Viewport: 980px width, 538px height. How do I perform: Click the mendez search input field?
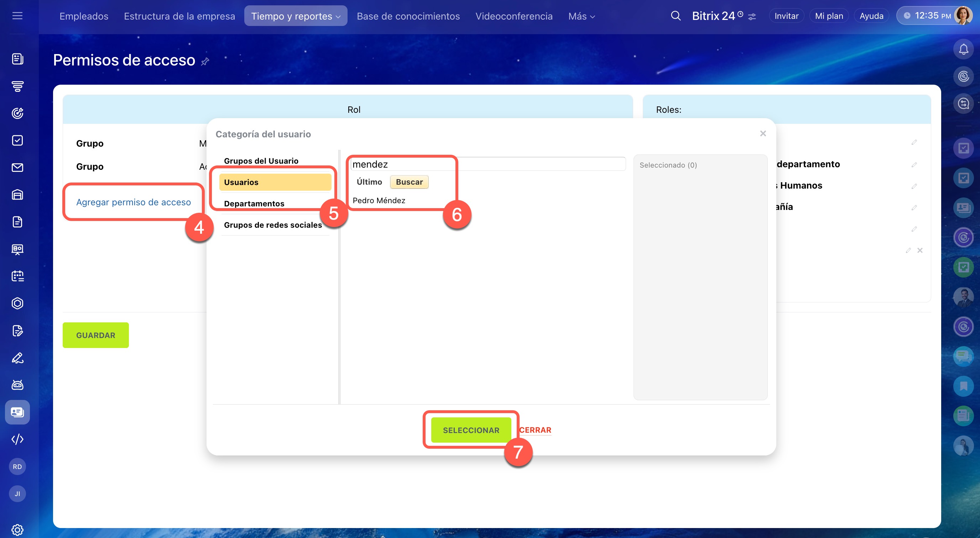pos(487,164)
